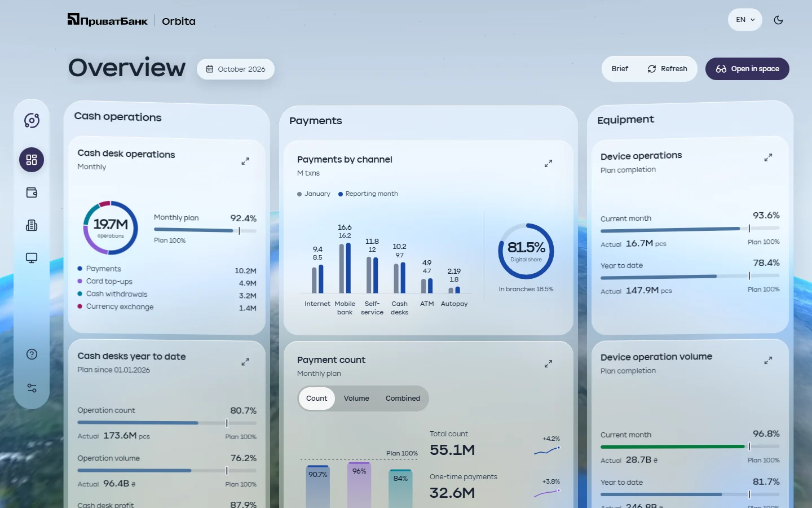
Task: Click the Device operations Current month progress bar
Action: point(690,229)
